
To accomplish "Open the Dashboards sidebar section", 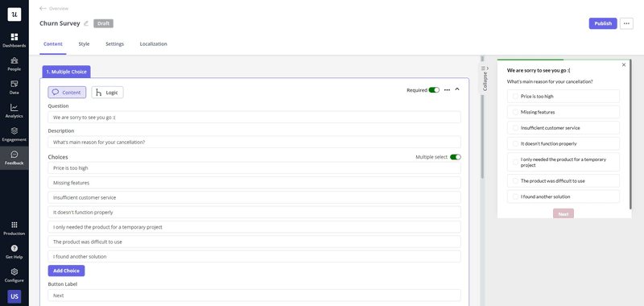I will (14, 40).
